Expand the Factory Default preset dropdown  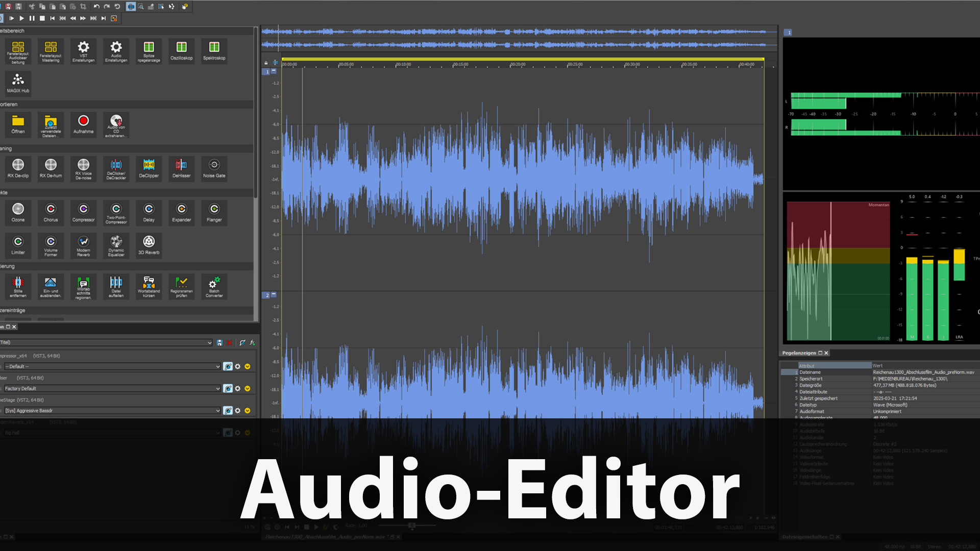[217, 388]
